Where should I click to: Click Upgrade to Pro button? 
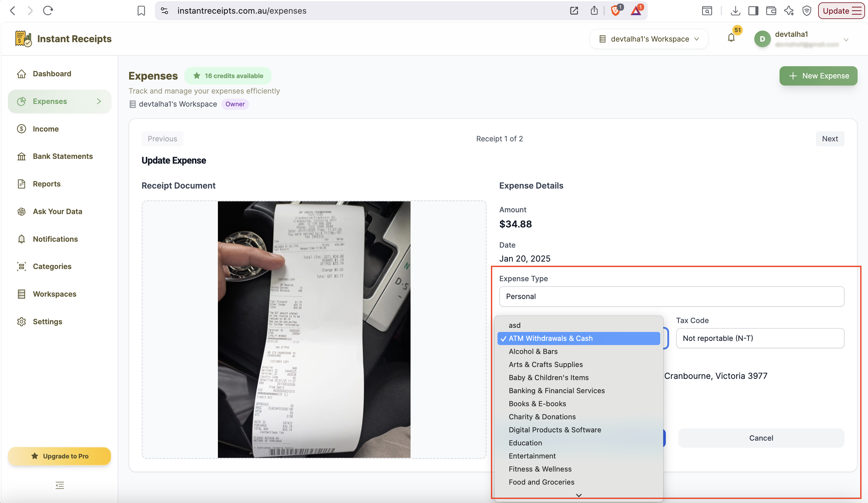[60, 456]
